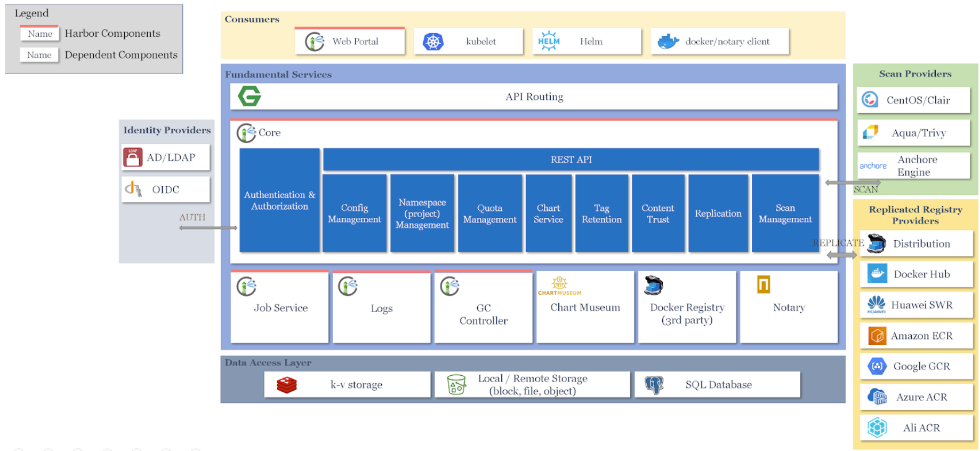The image size is (980, 451).
Task: Click the Harbor Components legend swatch
Action: (x=39, y=34)
